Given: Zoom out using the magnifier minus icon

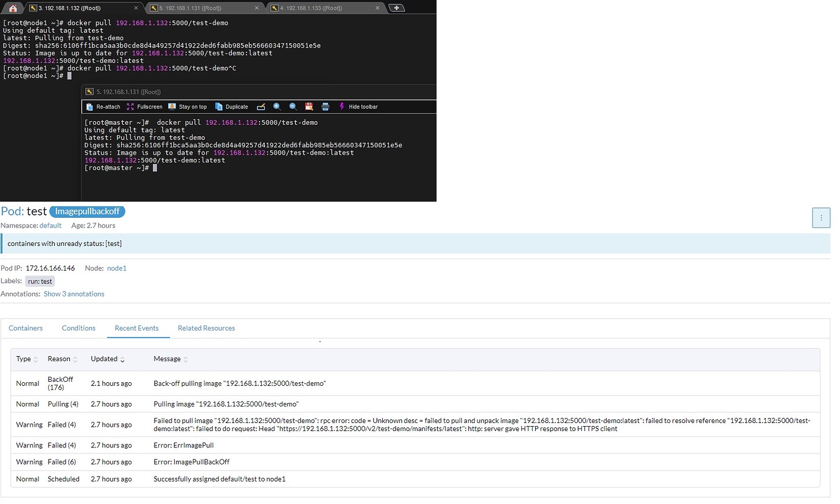Looking at the screenshot, I should [x=293, y=107].
